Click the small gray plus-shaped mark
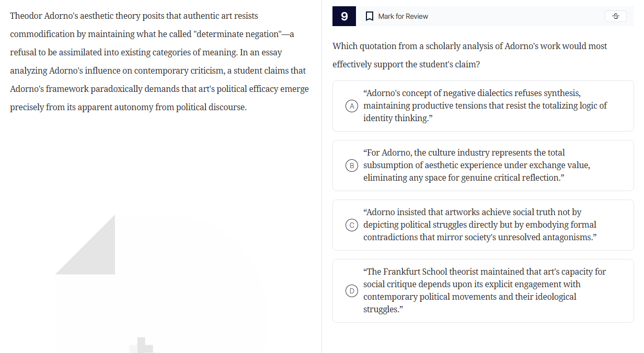The image size is (644, 353). 141,345
